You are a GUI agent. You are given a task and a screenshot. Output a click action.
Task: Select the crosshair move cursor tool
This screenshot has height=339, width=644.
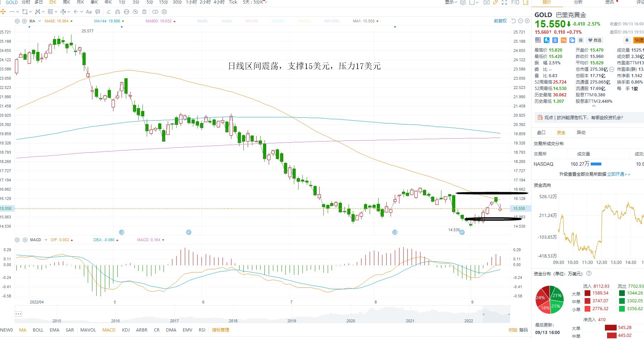click(x=3, y=12)
